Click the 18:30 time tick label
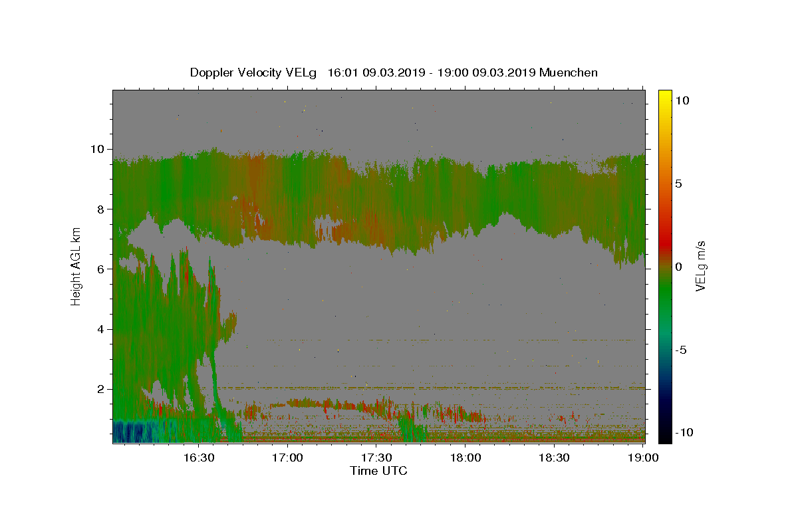This screenshot has height=532, width=798. coord(554,458)
